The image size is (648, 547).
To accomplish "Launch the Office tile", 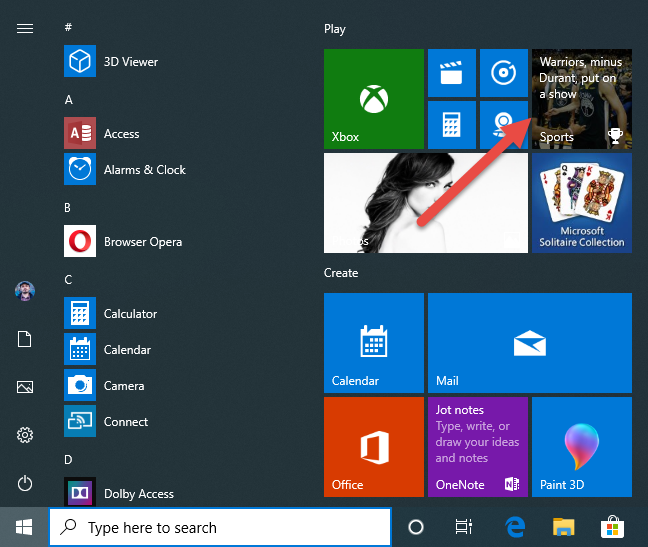I will 374,447.
